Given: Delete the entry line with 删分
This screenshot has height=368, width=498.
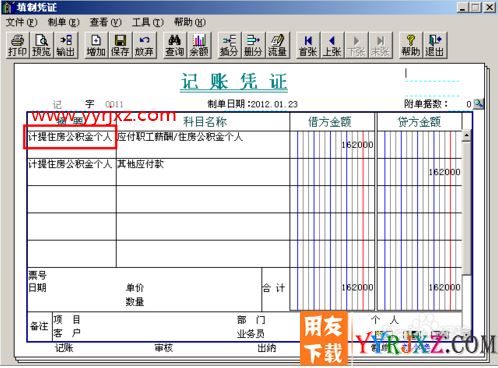Looking at the screenshot, I should pos(253,45).
